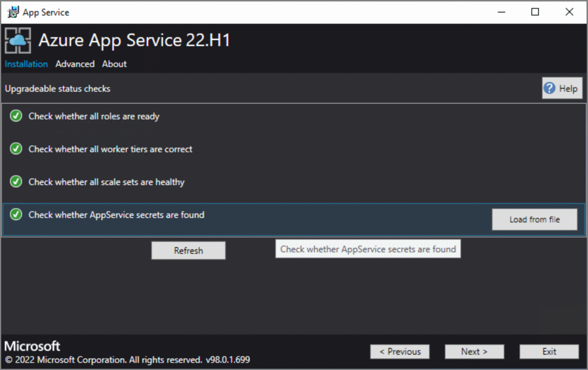Exit the App Service installer

point(549,351)
